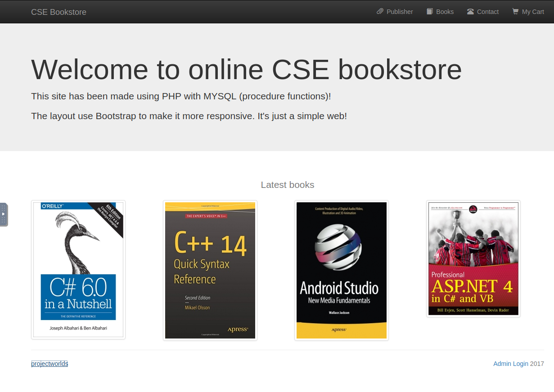
Task: Open the C# 6.0 in a Nutshell book
Action: tap(78, 270)
